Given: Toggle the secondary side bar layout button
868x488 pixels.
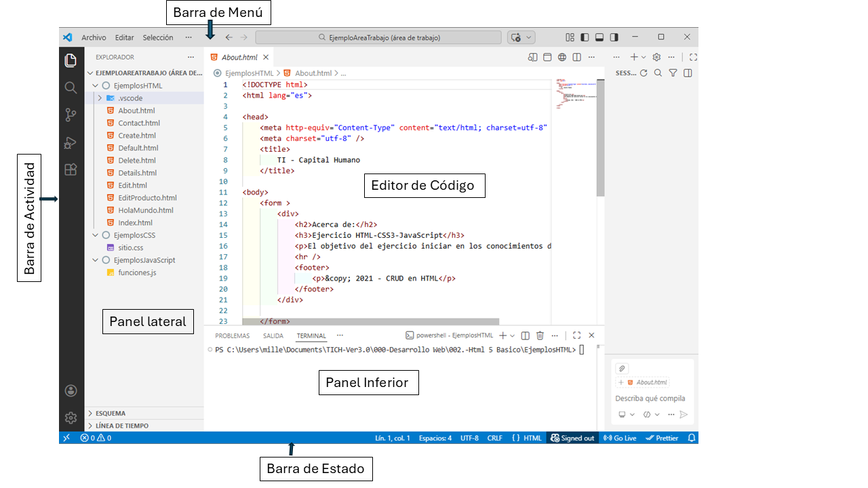Looking at the screenshot, I should 614,37.
